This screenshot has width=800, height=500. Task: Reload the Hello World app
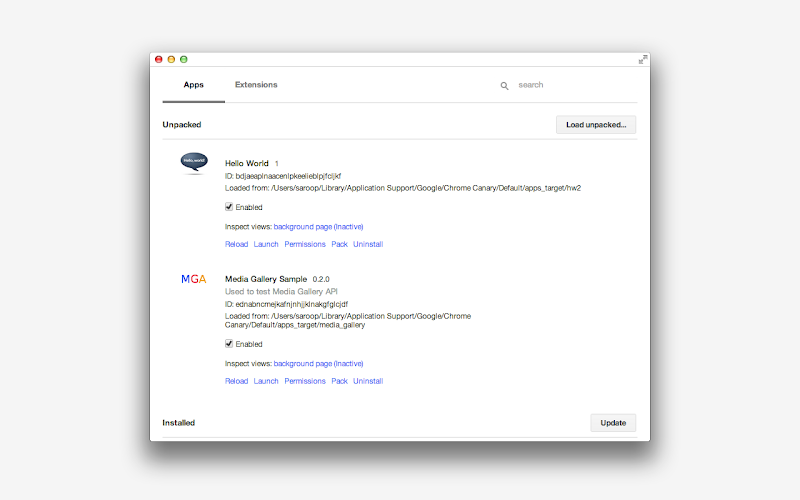[x=236, y=244]
